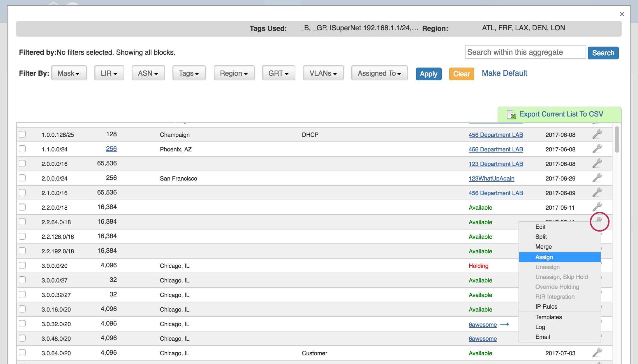Screen dimensions: 638x364
Task: Check the box for block 2.0.0.0/16
Action: pos(22,163)
